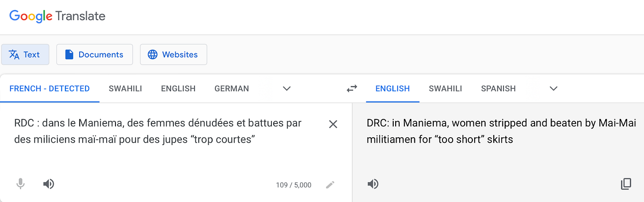The image size is (644, 202).
Task: Choose German as the source language
Action: 231,89
